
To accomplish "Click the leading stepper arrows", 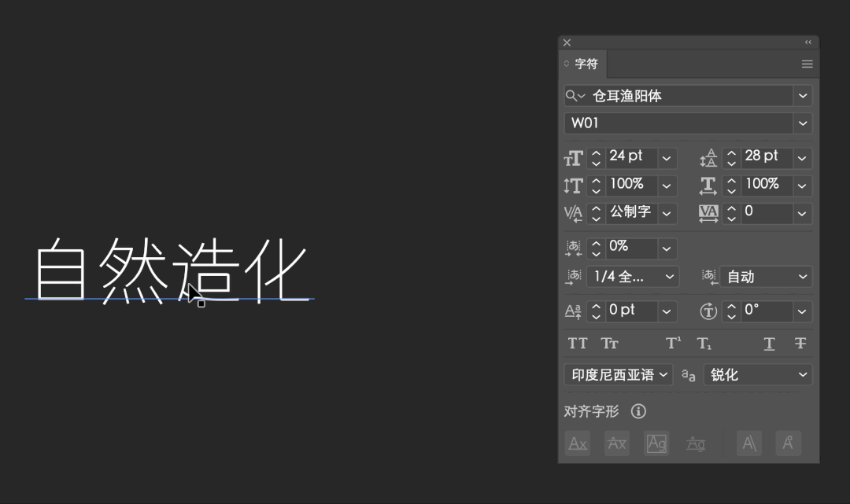I will [732, 158].
